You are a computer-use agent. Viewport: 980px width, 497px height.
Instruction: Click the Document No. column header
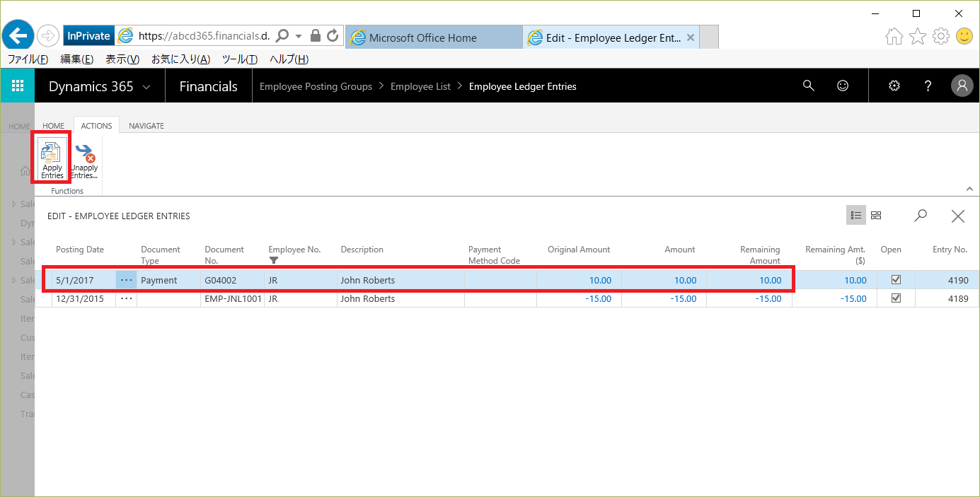[224, 255]
